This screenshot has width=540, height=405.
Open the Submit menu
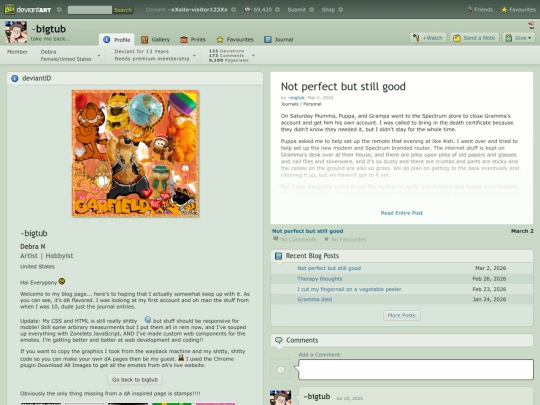(296, 10)
